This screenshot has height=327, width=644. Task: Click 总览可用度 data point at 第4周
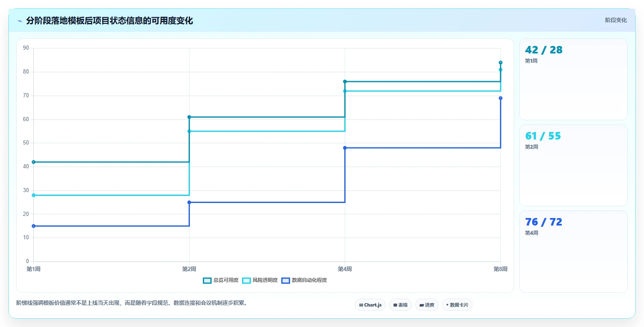click(x=345, y=81)
